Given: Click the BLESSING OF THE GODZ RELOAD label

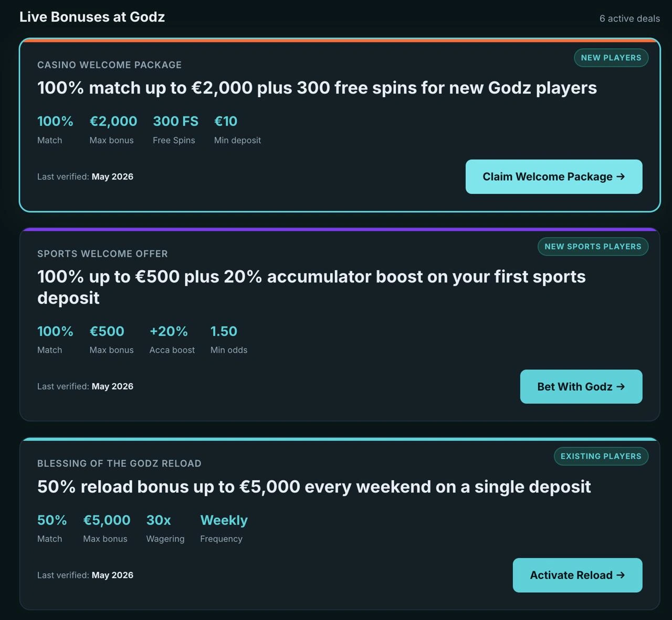Looking at the screenshot, I should 119,464.
